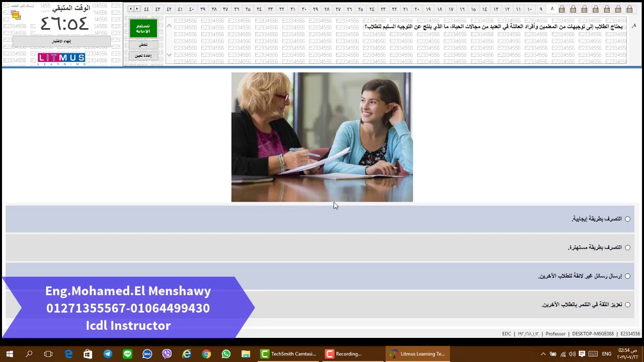Click the send-to-back window icon
This screenshot has width=644, height=362.
pos(16,15)
